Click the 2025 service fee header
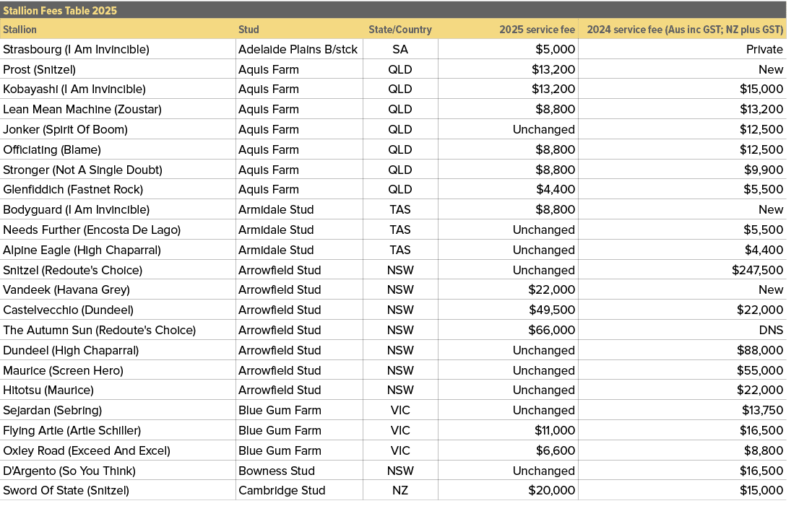 coord(533,30)
